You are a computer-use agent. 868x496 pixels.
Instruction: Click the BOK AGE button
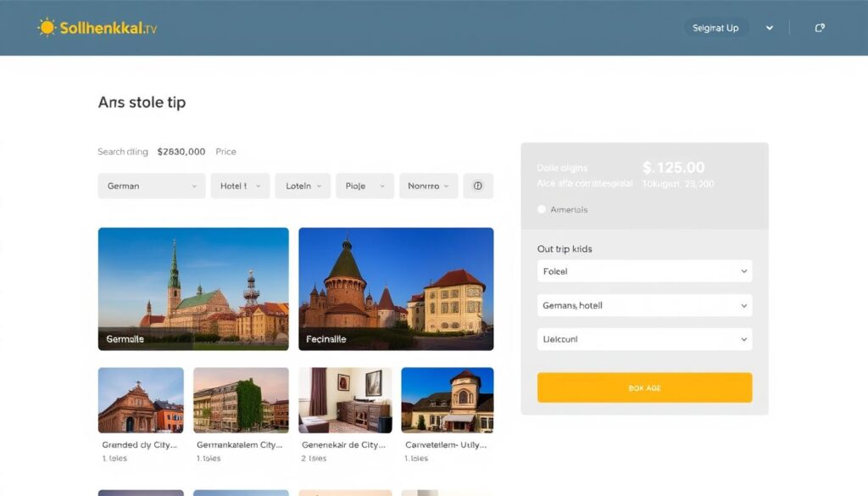[x=644, y=387]
